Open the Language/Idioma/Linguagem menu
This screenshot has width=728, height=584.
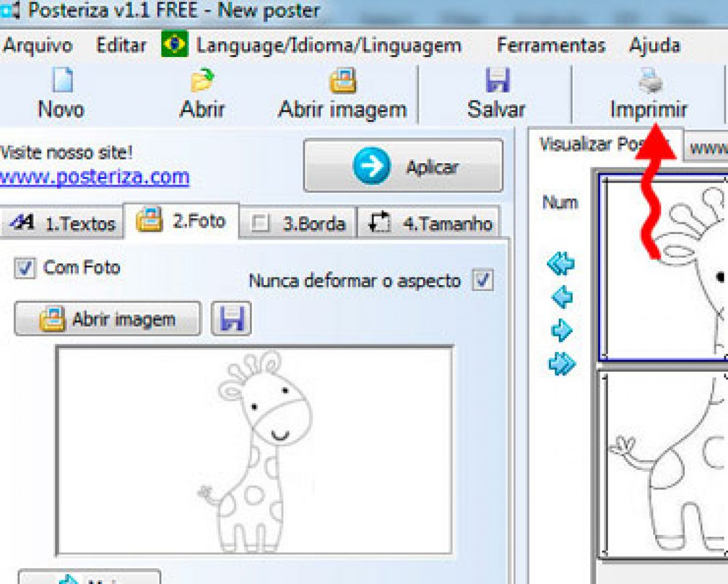coord(328,45)
